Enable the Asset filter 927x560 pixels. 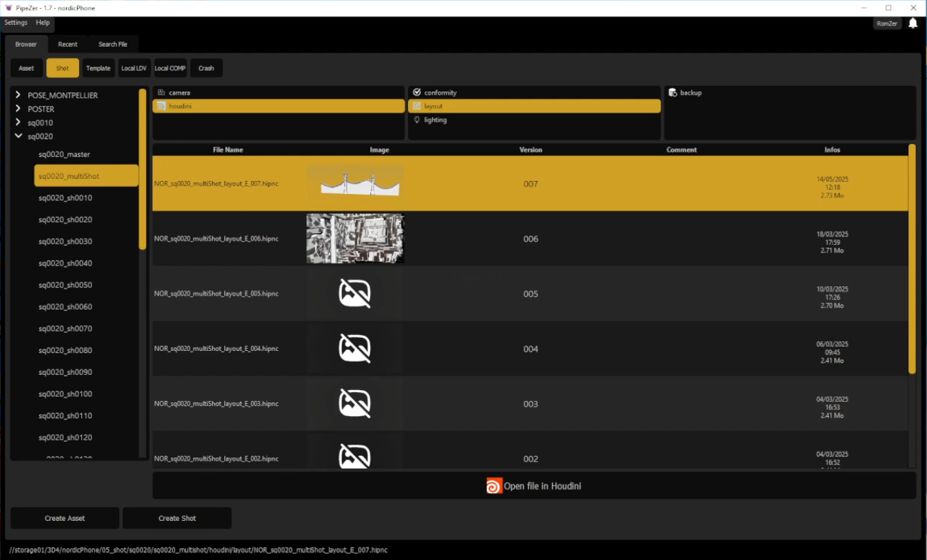click(x=26, y=68)
